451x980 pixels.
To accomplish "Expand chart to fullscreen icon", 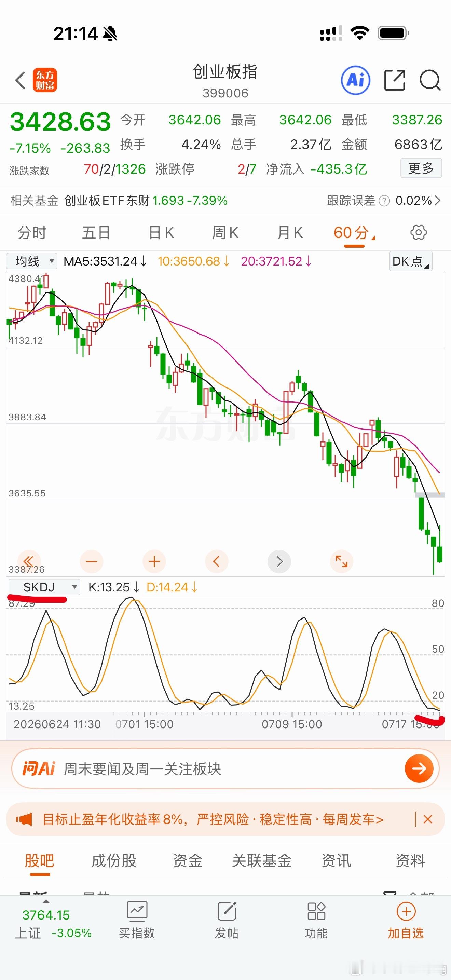I will coord(341,561).
